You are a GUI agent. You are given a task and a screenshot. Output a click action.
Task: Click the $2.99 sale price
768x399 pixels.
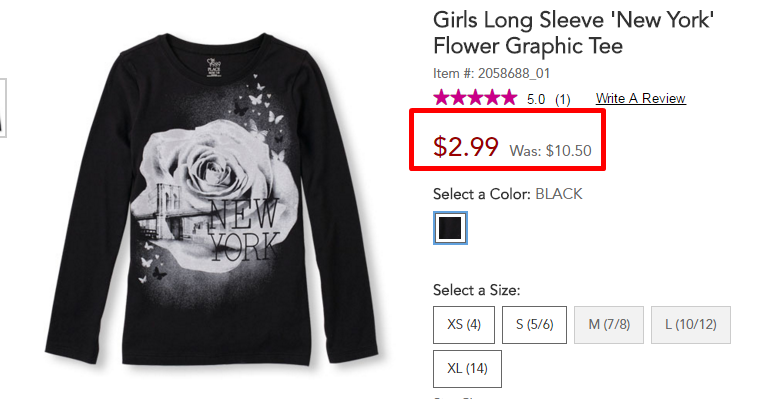465,146
